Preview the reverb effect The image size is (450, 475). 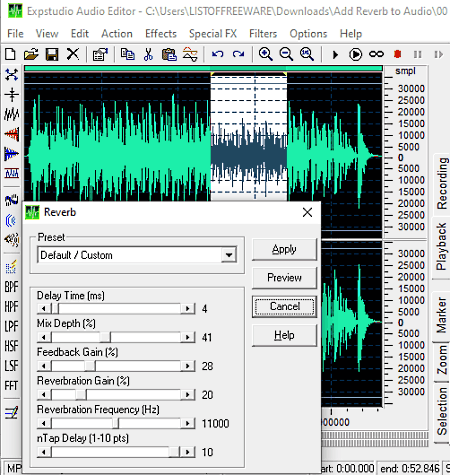coord(284,278)
